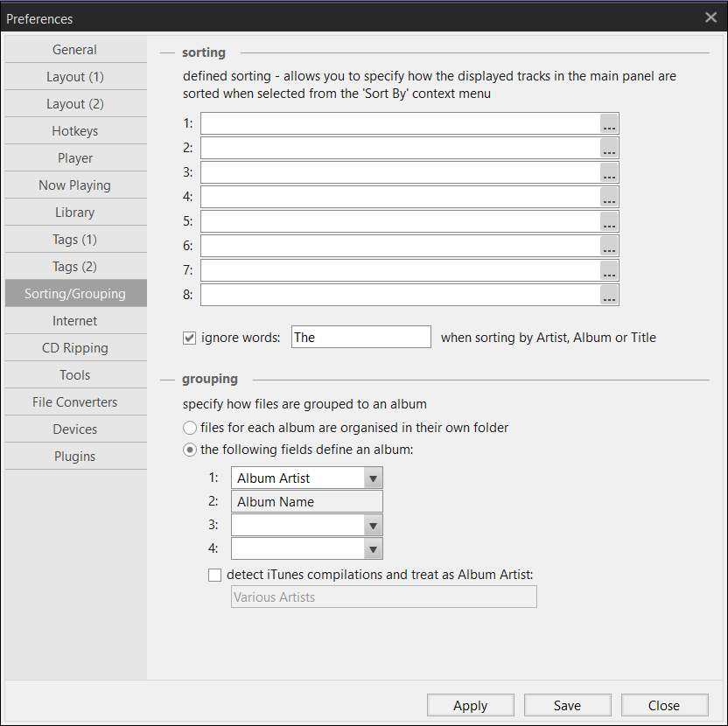
Task: Click the Apply button
Action: tap(471, 706)
